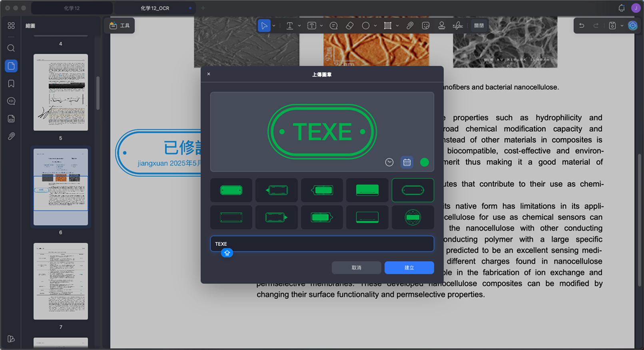Select the eraser tool in toolbar
The height and width of the screenshot is (350, 644).
tap(350, 26)
